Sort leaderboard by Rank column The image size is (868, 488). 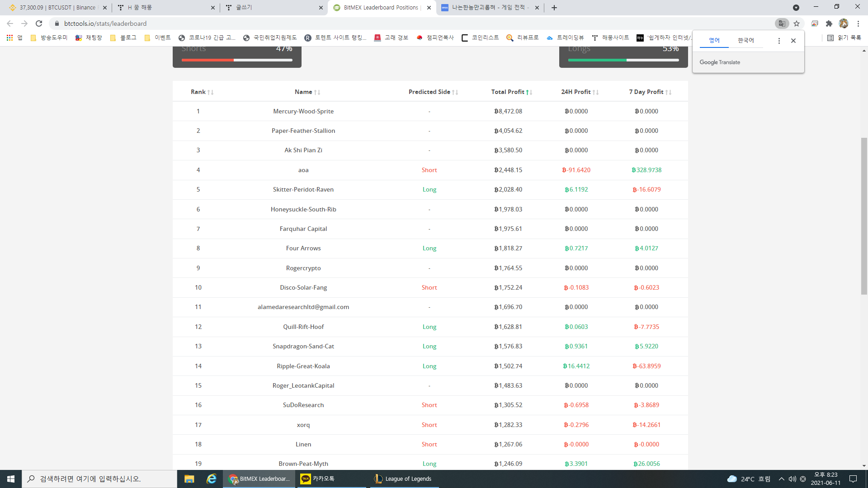click(202, 92)
